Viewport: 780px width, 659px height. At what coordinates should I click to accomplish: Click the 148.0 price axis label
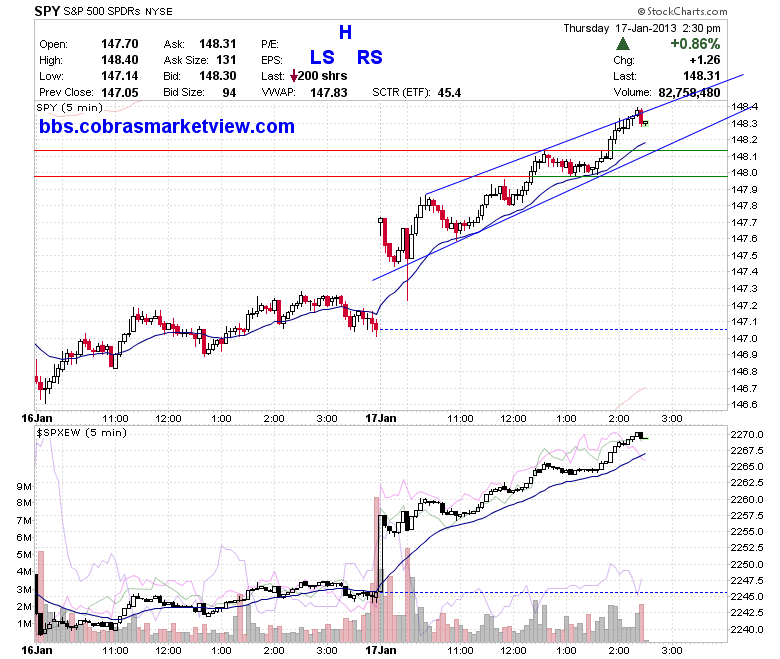(744, 173)
